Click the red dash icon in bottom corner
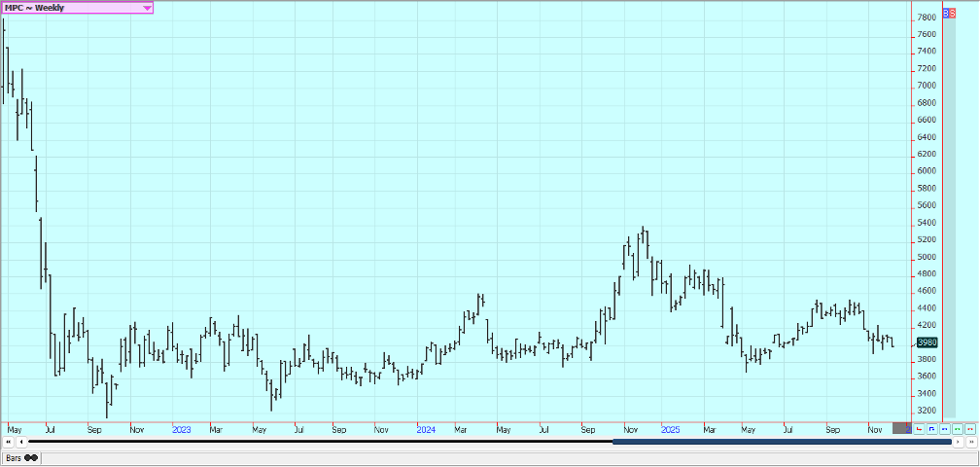 pyautogui.click(x=969, y=428)
